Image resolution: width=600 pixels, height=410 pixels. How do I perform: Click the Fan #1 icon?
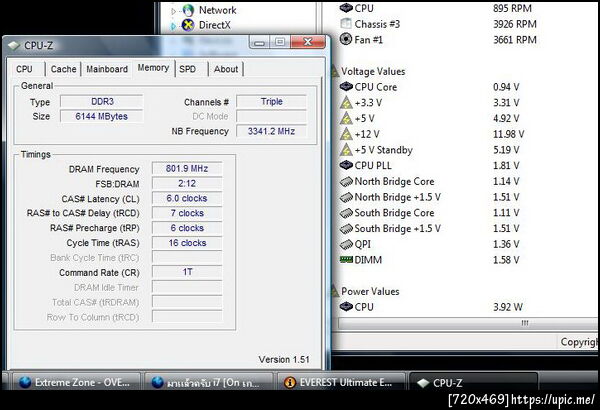pos(346,39)
